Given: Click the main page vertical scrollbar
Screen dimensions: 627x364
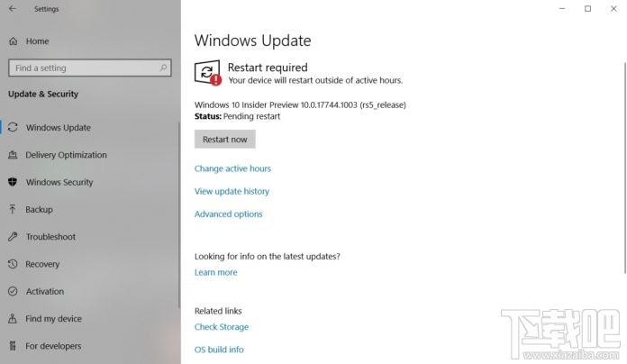Looking at the screenshot, I should [624, 168].
